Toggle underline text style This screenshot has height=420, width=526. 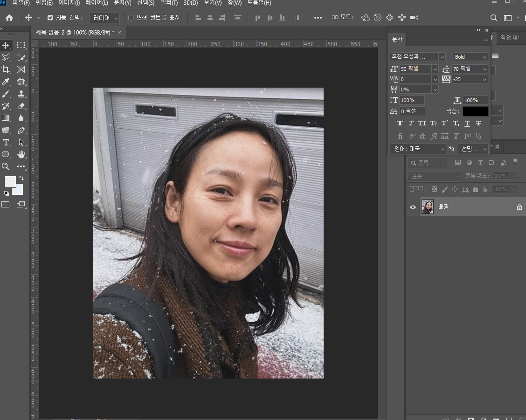[x=467, y=124]
